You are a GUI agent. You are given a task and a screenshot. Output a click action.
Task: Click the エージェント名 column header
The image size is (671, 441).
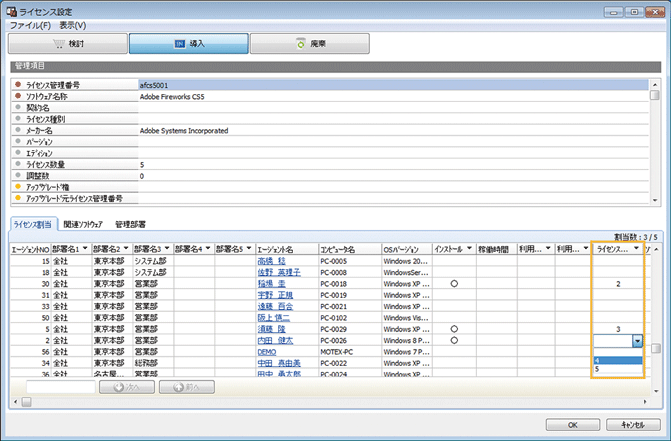(287, 249)
